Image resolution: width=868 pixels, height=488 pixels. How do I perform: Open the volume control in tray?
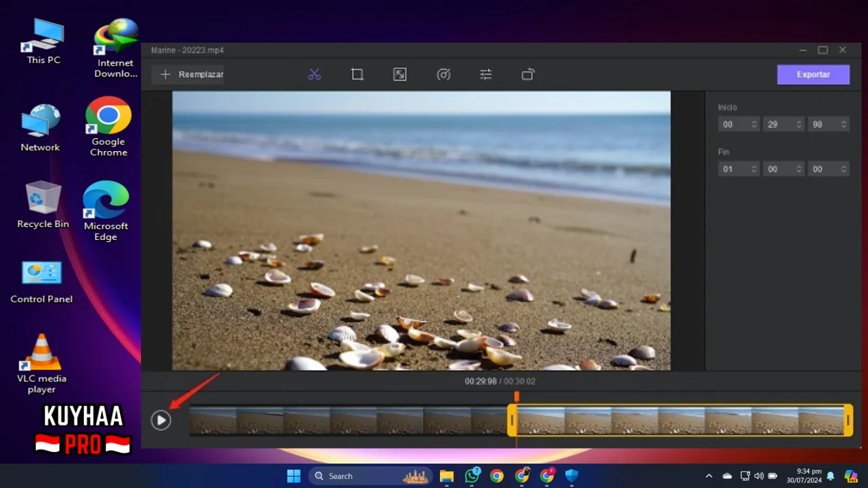coord(759,476)
